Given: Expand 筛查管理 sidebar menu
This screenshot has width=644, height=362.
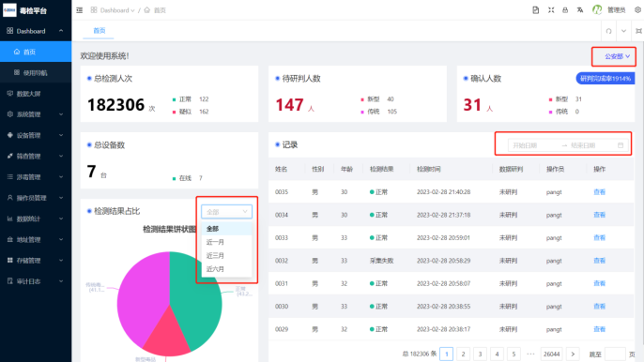Looking at the screenshot, I should pos(36,156).
